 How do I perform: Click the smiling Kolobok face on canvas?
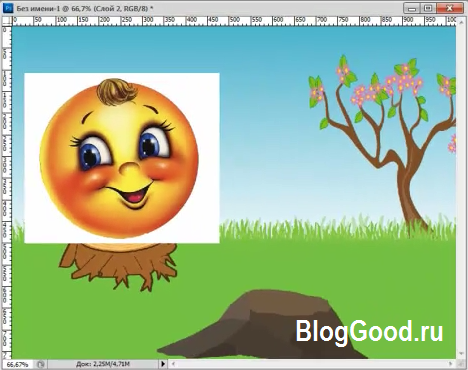[119, 159]
